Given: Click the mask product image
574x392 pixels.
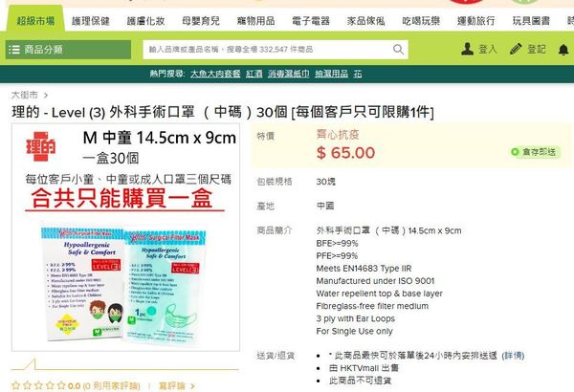Looking at the screenshot, I should 125,284.
